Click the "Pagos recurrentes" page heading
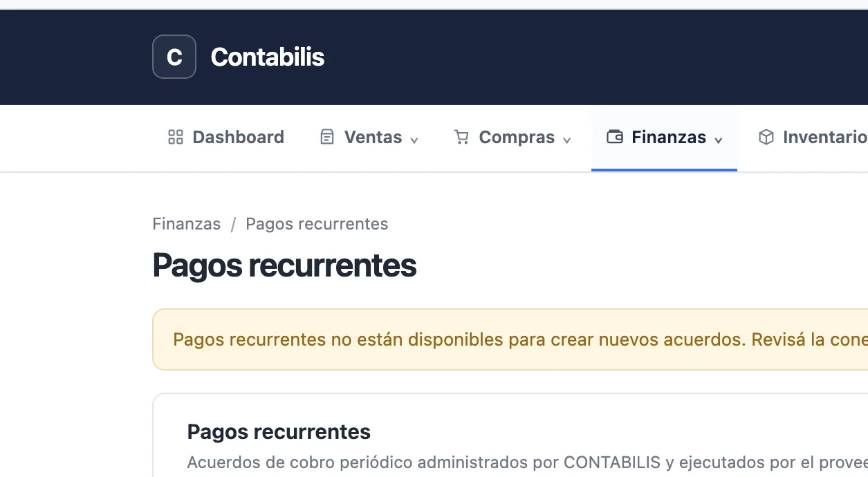Image resolution: width=868 pixels, height=477 pixels. (284, 265)
